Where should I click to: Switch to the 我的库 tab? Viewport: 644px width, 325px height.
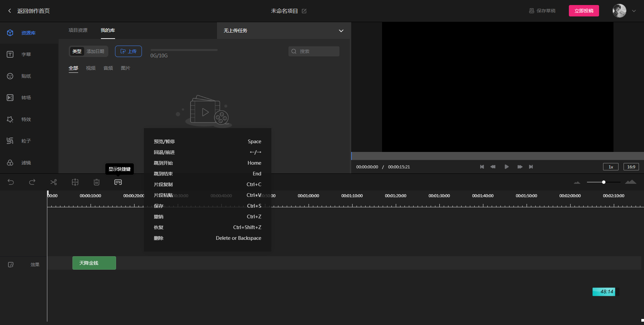(108, 30)
